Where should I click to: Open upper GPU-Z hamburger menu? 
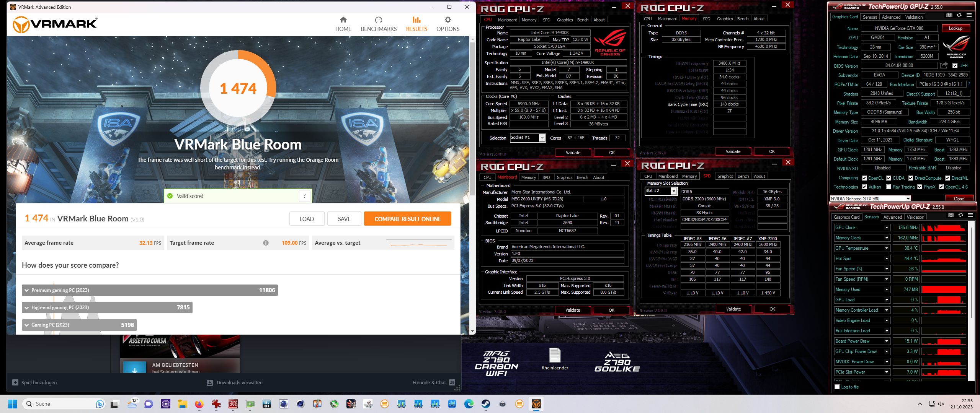(969, 15)
